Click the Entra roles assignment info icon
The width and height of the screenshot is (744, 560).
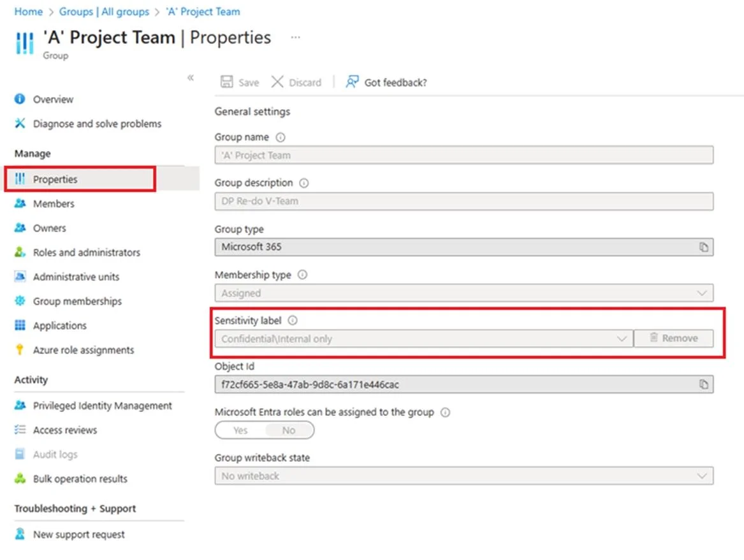tap(445, 412)
